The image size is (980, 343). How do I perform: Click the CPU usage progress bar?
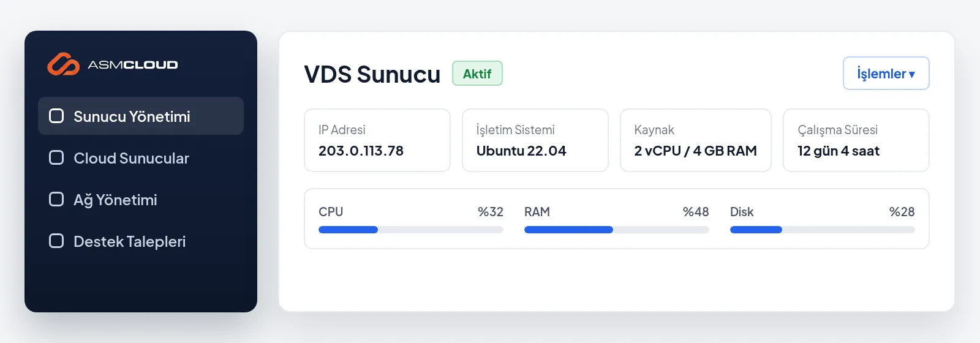point(411,230)
